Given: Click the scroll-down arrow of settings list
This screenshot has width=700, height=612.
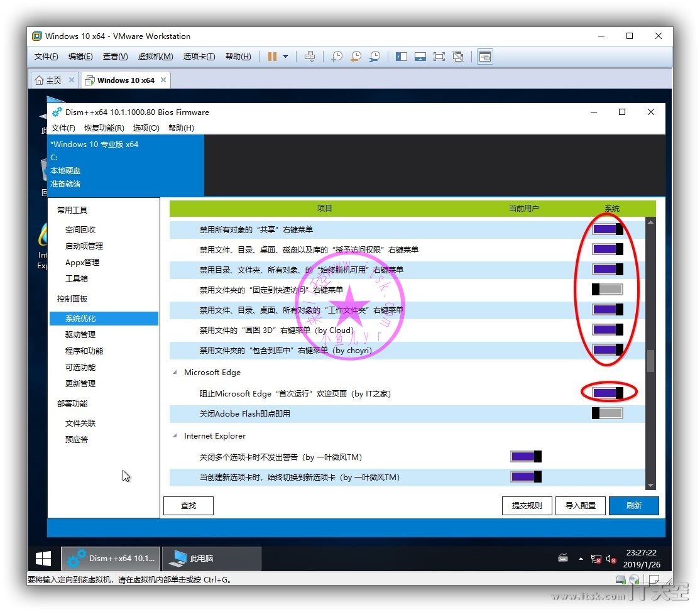Looking at the screenshot, I should [x=650, y=485].
